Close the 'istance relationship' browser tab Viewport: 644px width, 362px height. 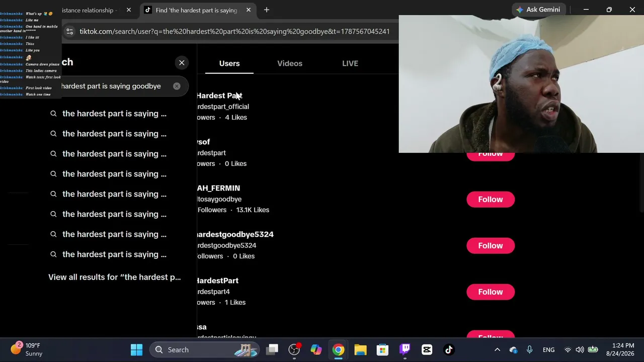(x=129, y=10)
